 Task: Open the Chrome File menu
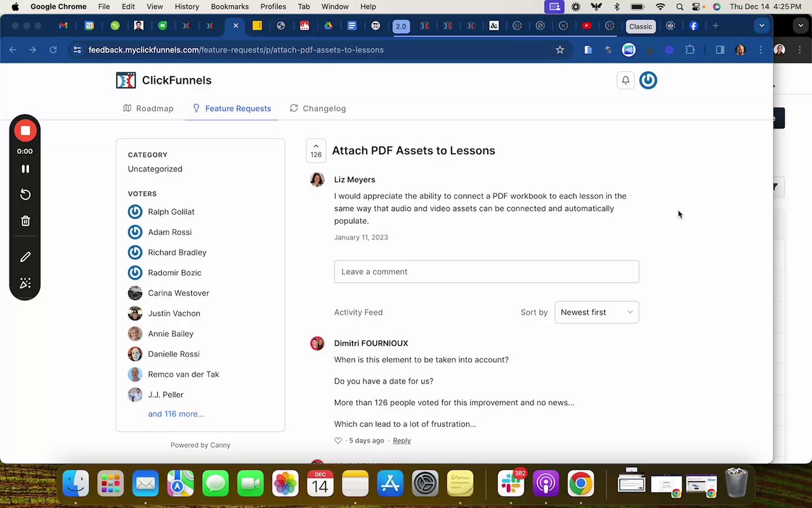click(104, 6)
